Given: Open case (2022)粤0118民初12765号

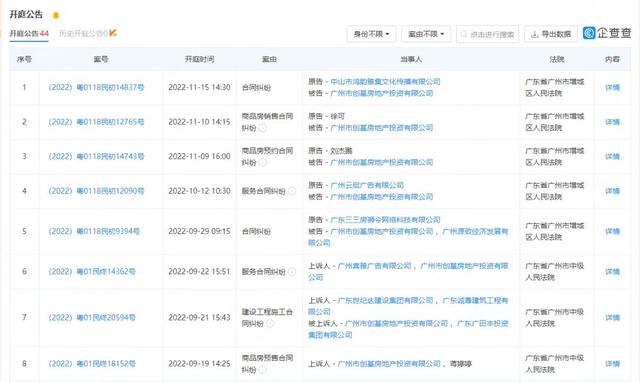Looking at the screenshot, I should (x=96, y=122).
